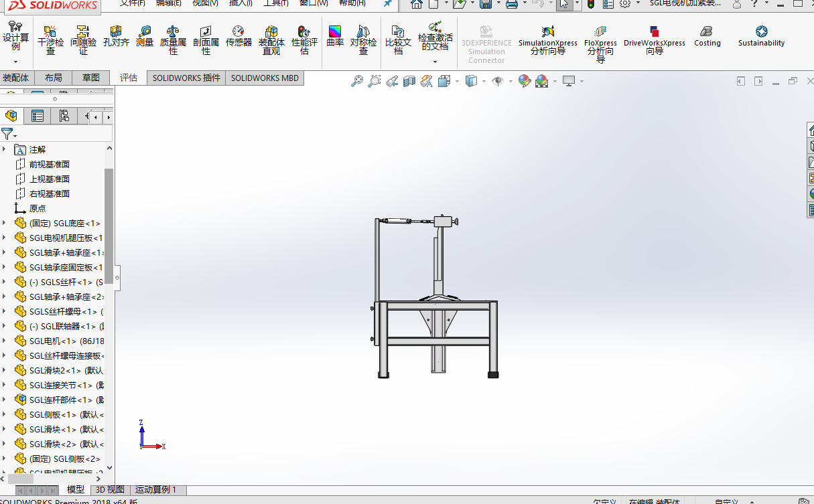
Task: Click the Zoom to Fit view icon
Action: point(357,81)
